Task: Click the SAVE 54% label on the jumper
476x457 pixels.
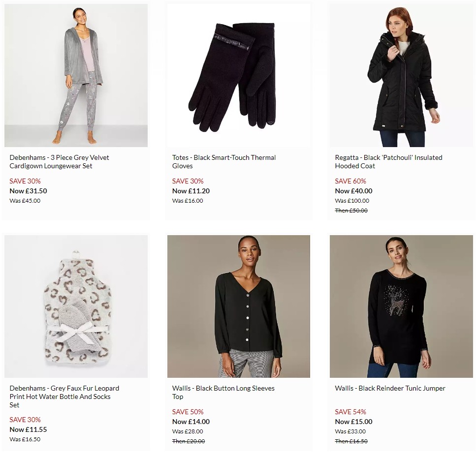Action: coord(350,412)
